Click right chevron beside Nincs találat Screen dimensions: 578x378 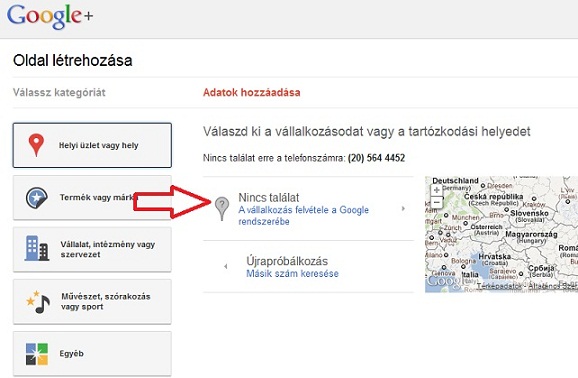pos(403,209)
